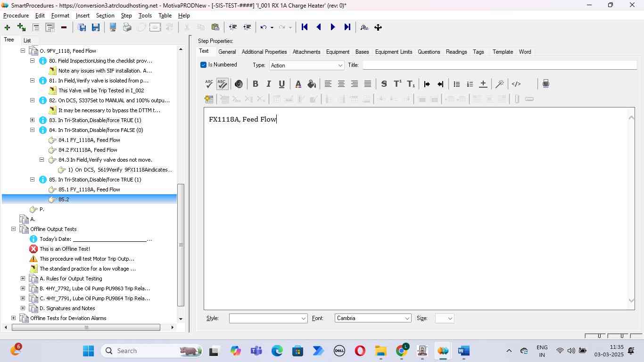Switch to Equipment Limits tab
The height and width of the screenshot is (362, 644).
[394, 52]
